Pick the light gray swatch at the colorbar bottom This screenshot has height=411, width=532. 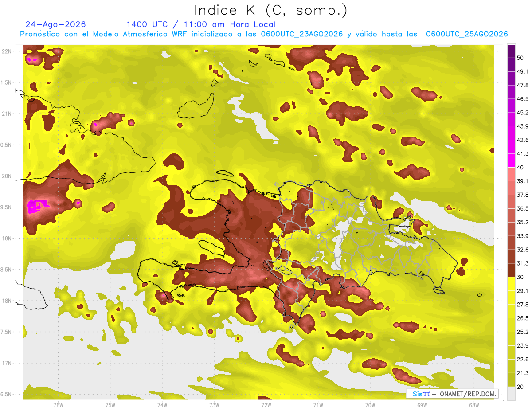(512, 394)
